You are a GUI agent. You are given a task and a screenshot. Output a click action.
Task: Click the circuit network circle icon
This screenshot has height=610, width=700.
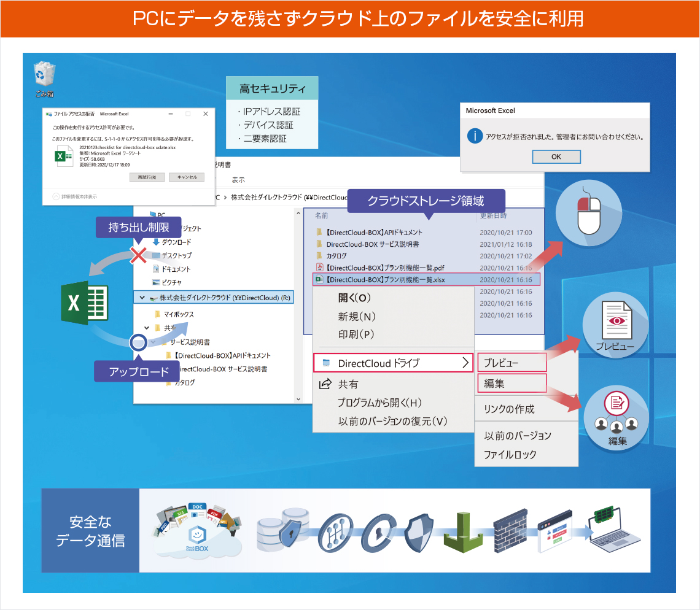[335, 532]
